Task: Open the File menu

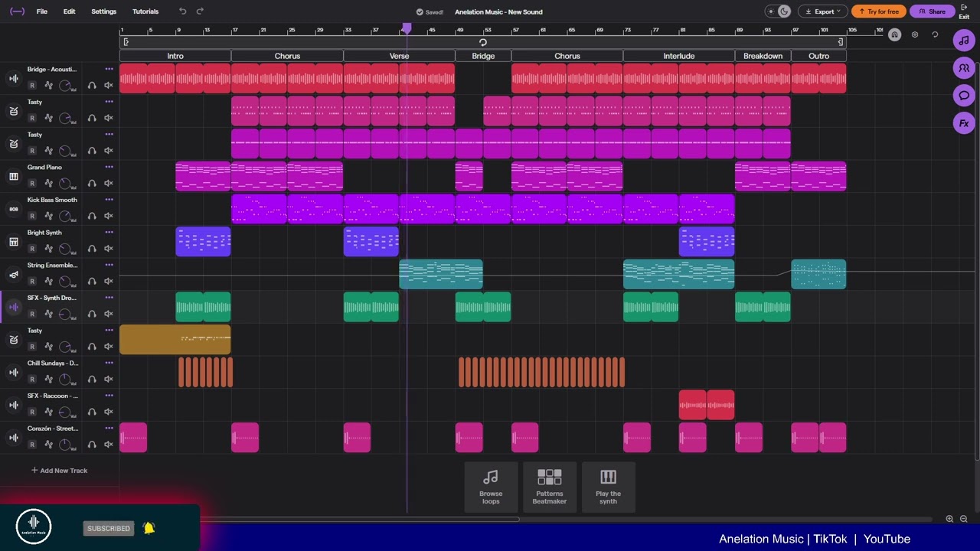Action: tap(42, 11)
